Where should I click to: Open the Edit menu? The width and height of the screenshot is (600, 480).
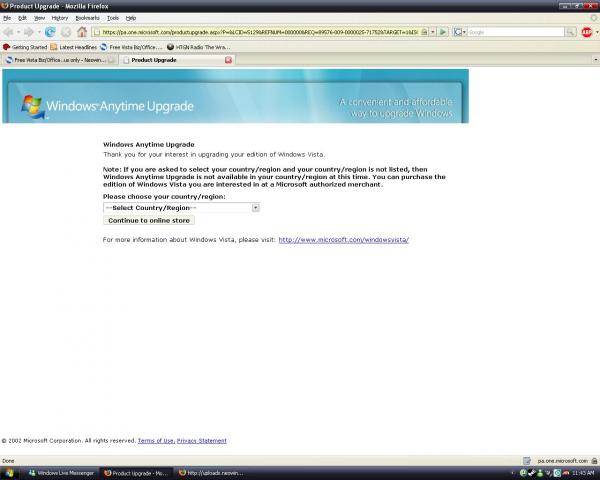23,18
